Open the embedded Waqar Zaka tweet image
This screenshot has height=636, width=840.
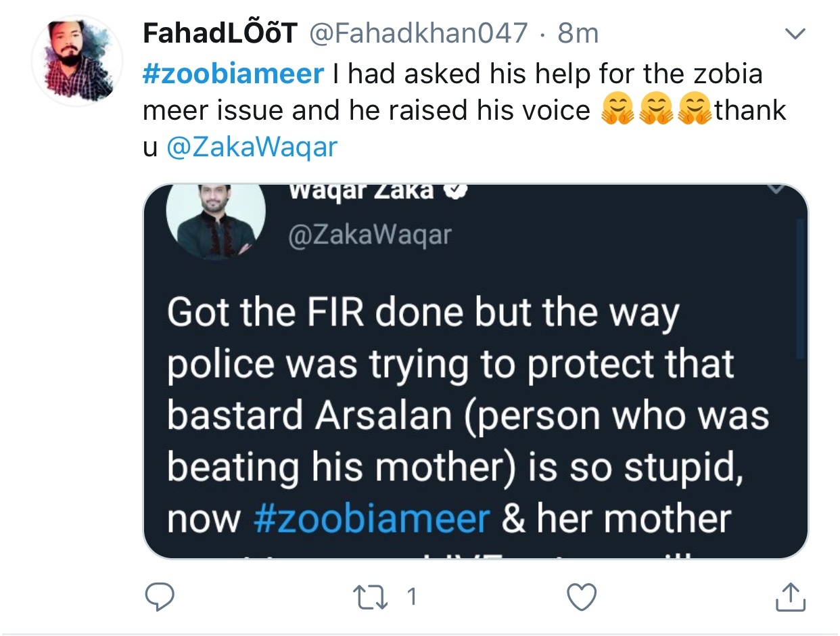click(x=475, y=371)
